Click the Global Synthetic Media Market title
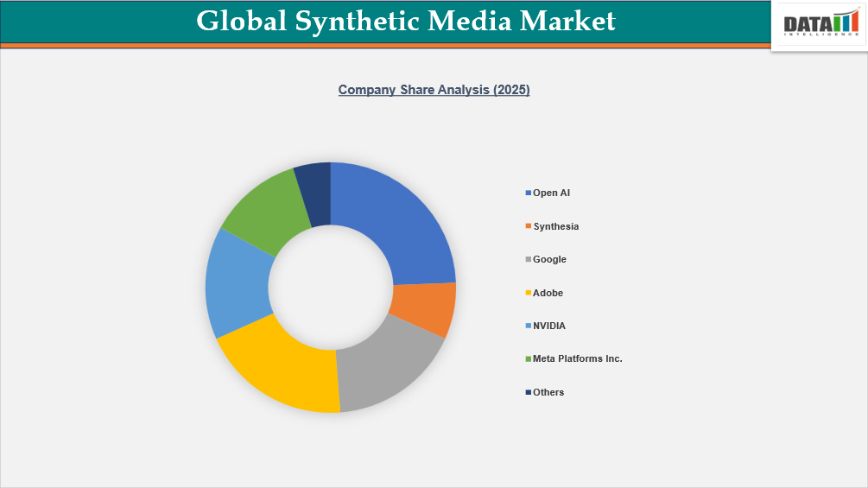Screen dimensions: 868x488 point(406,21)
